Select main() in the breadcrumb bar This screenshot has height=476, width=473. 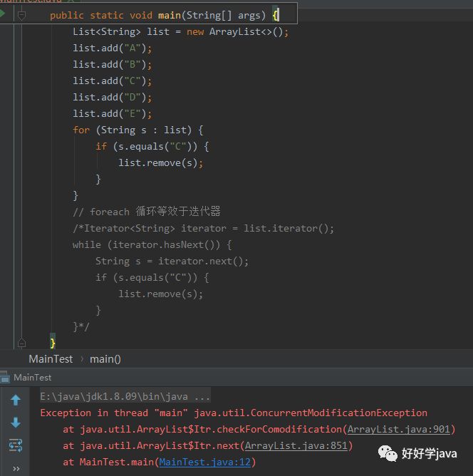105,359
